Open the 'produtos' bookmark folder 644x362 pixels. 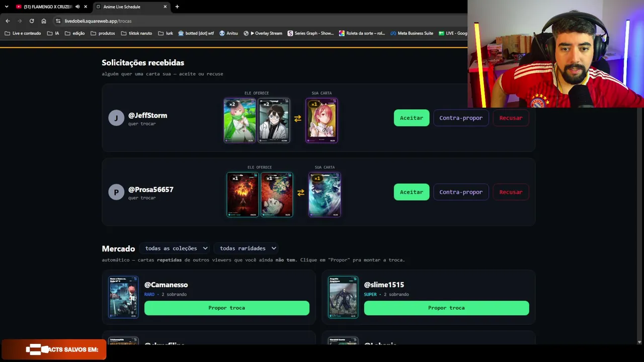(103, 33)
